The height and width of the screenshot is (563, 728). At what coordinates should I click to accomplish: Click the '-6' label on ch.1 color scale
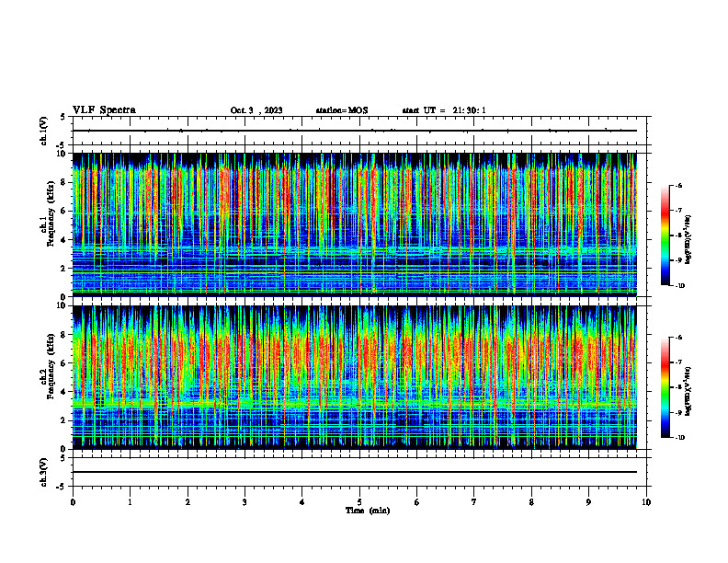pyautogui.click(x=678, y=185)
